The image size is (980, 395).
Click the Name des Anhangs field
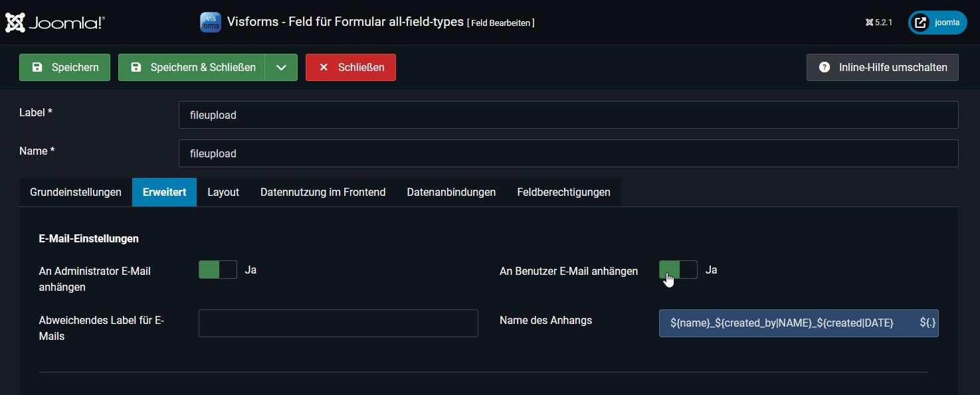(764, 323)
